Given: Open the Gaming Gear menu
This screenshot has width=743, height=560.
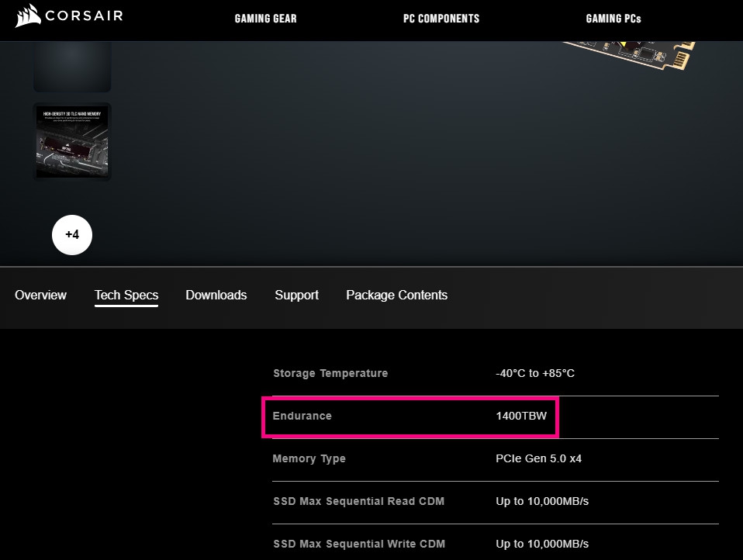Looking at the screenshot, I should (x=265, y=19).
